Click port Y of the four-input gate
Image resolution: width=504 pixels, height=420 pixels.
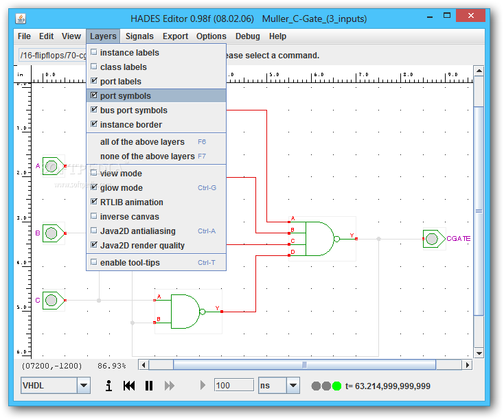tap(356, 239)
